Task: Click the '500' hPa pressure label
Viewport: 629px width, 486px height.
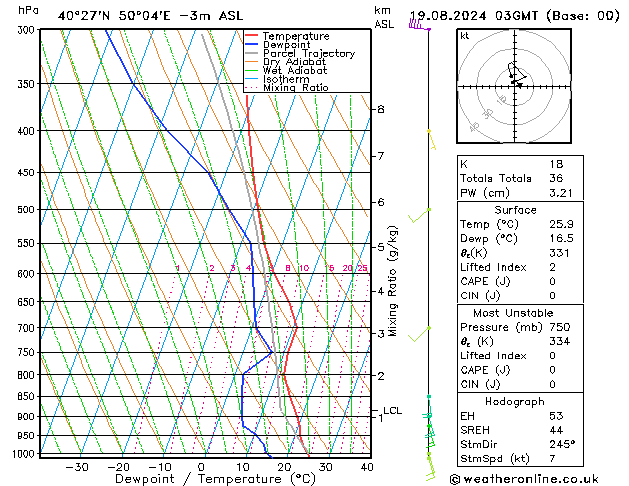Action: pyautogui.click(x=28, y=210)
